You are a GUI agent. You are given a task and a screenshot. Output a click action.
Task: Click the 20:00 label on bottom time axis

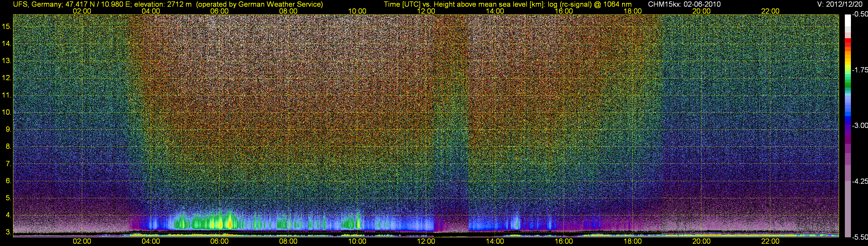(x=701, y=241)
